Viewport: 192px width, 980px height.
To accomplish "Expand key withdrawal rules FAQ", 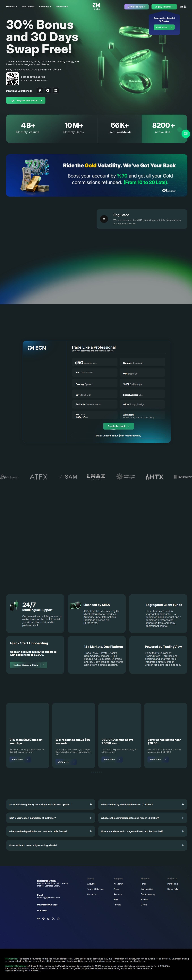I will (x=142, y=805).
